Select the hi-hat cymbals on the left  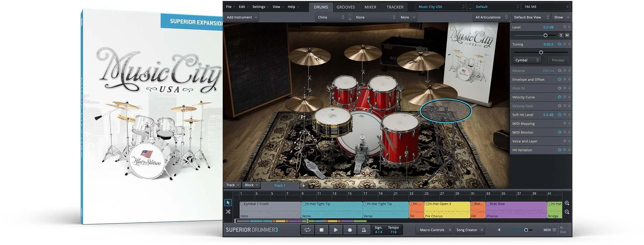coord(304,103)
